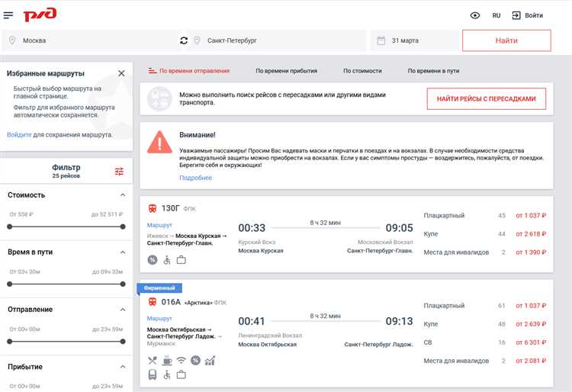Click the filter settings sliders icon
The width and height of the screenshot is (572, 392).
tap(119, 171)
